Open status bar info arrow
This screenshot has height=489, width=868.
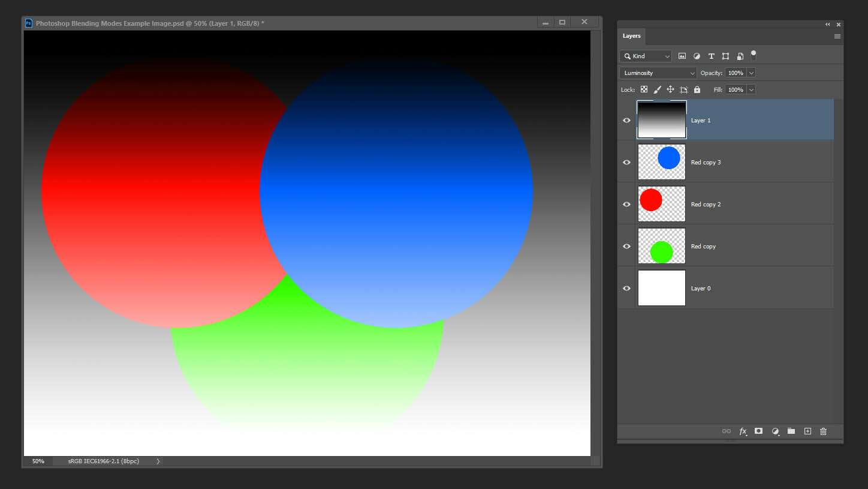[x=158, y=461]
